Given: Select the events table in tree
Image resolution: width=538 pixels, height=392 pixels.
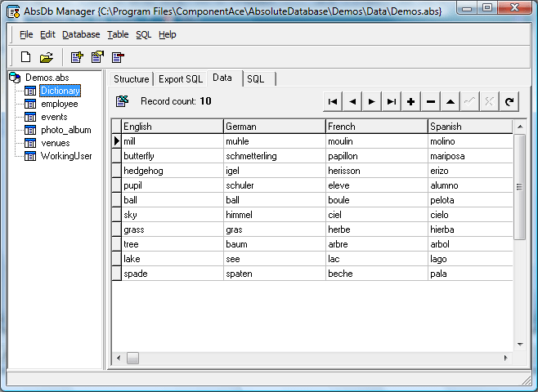Looking at the screenshot, I should pyautogui.click(x=54, y=117).
